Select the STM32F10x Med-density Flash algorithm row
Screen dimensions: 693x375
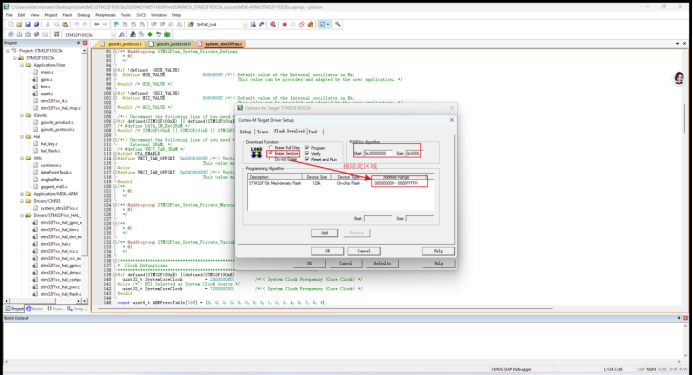coord(340,183)
